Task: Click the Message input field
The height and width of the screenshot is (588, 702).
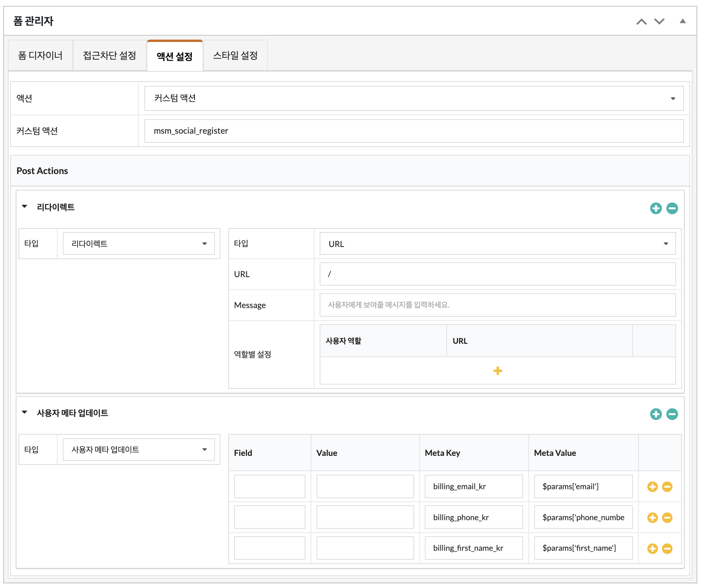Action: point(498,305)
